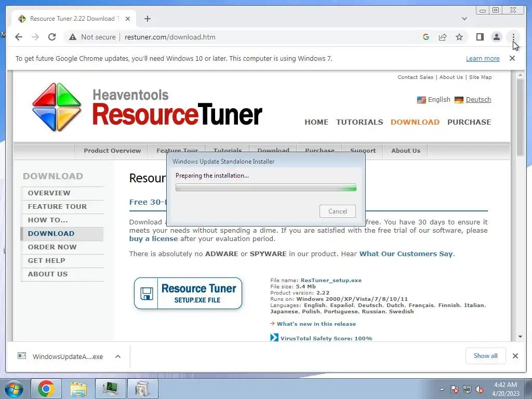Open What's new in this release
Screen dimensions: 532x399
tap(316, 324)
